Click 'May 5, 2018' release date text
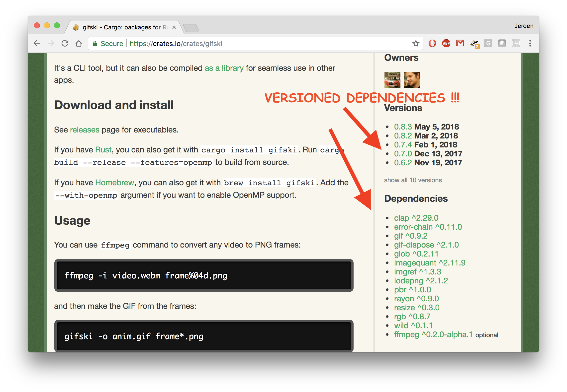This screenshot has width=567, height=392. [436, 127]
